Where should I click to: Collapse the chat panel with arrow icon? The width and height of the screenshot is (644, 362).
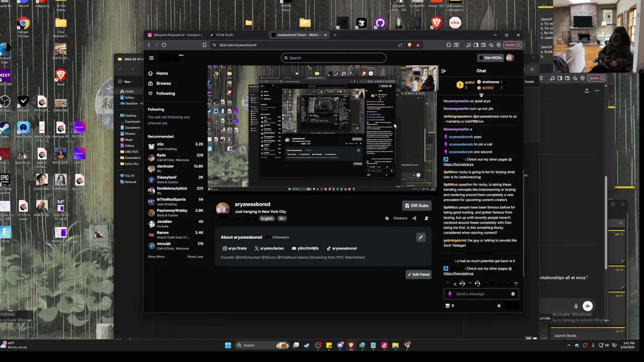(443, 71)
